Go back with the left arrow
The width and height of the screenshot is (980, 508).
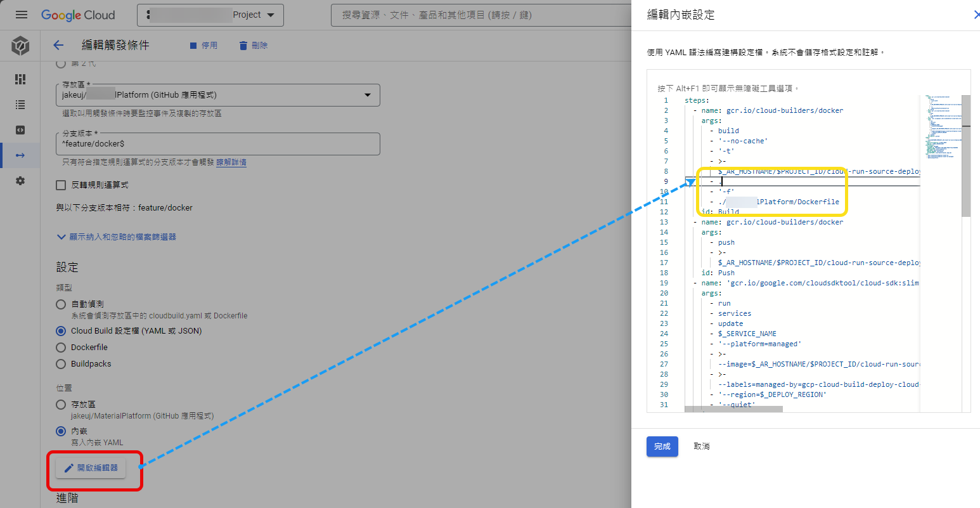coord(58,45)
